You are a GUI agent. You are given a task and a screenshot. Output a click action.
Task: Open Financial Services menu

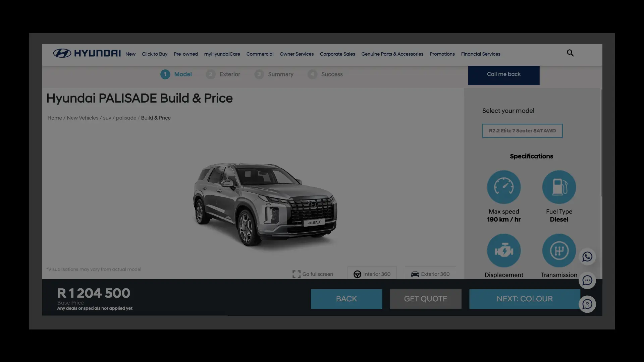[481, 54]
